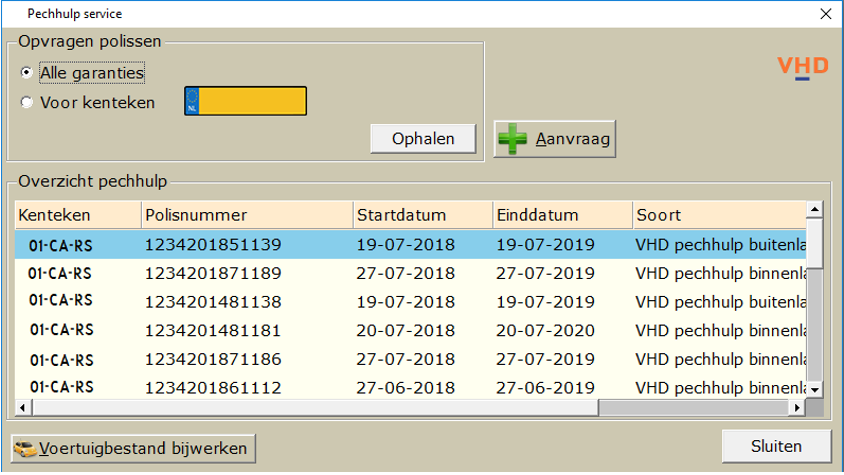This screenshot has height=475, width=844.
Task: Click the horizontal scroll left arrow
Action: click(23, 408)
